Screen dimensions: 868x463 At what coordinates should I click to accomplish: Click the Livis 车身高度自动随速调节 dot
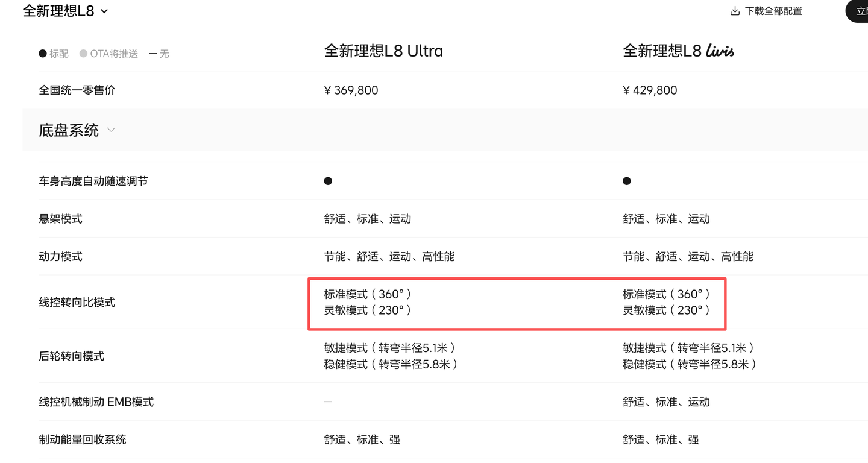[627, 181]
